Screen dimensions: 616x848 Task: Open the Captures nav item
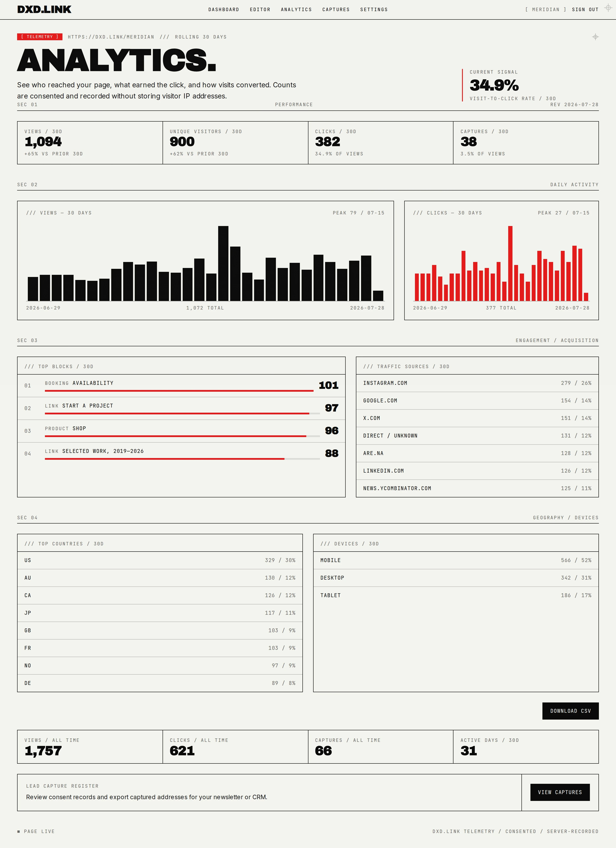pyautogui.click(x=336, y=10)
